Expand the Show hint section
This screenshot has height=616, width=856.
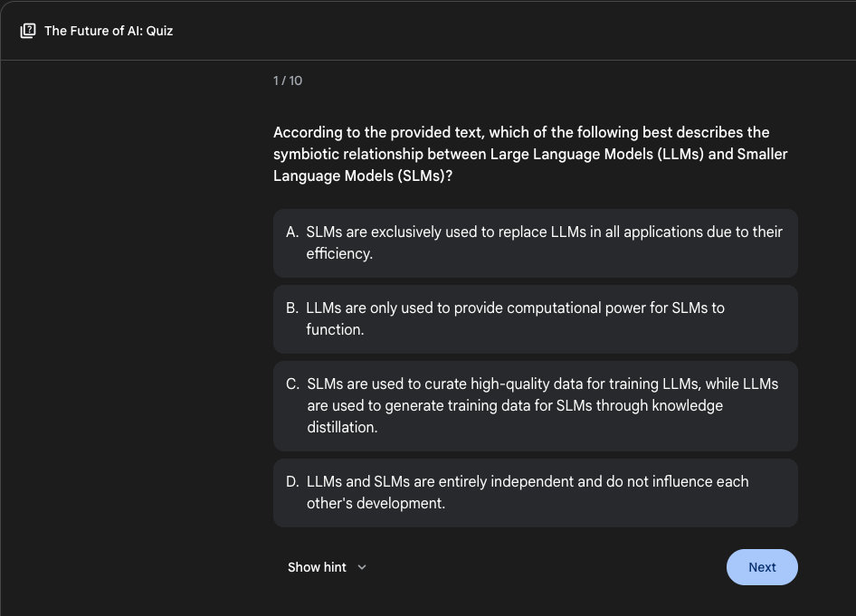click(327, 567)
